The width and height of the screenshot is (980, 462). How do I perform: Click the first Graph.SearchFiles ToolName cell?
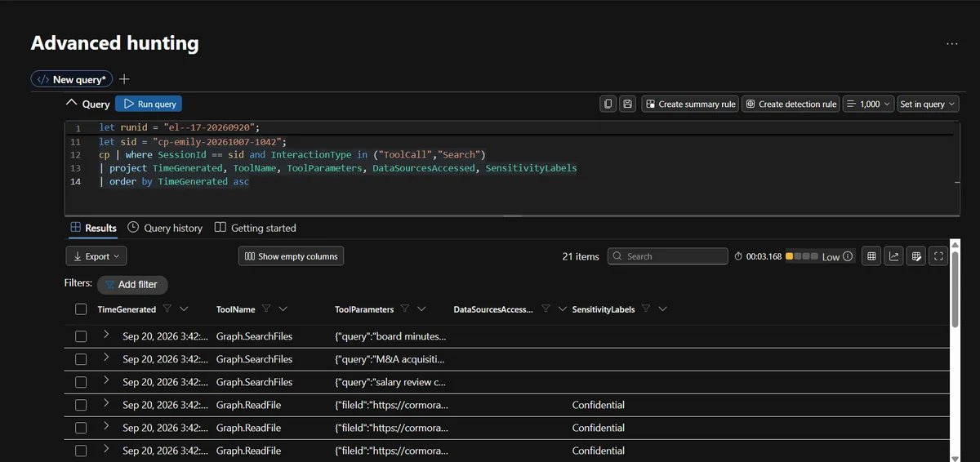pos(254,336)
